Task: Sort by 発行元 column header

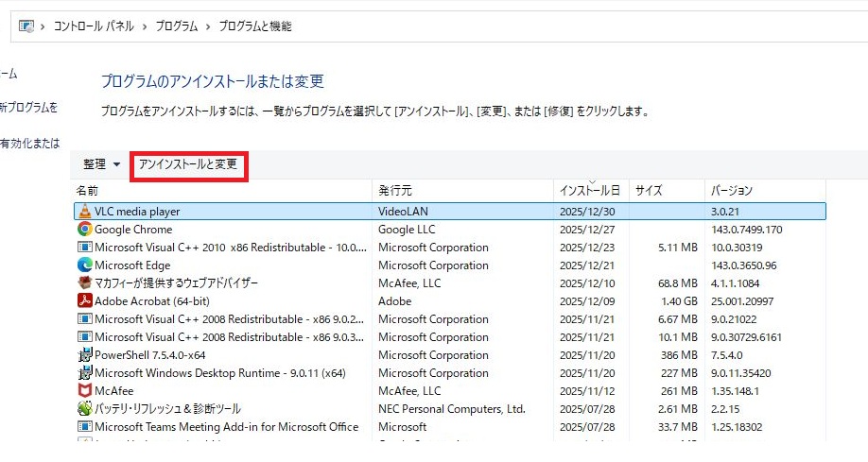Action: [x=395, y=191]
